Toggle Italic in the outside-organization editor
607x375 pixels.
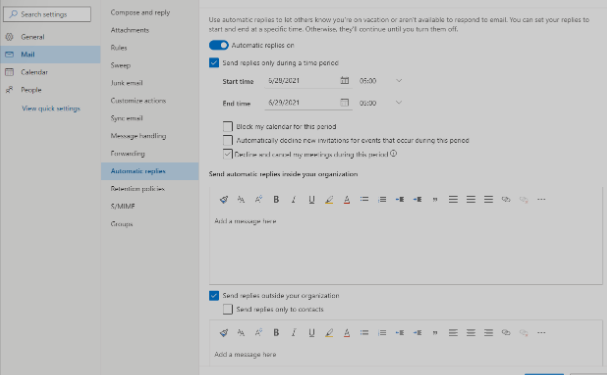pyautogui.click(x=294, y=333)
